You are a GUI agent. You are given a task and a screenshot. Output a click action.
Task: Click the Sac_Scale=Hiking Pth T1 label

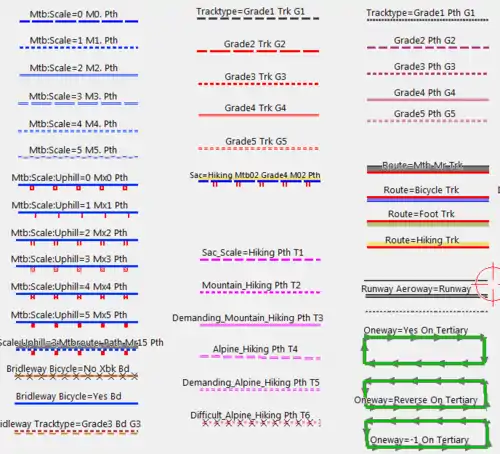point(253,253)
